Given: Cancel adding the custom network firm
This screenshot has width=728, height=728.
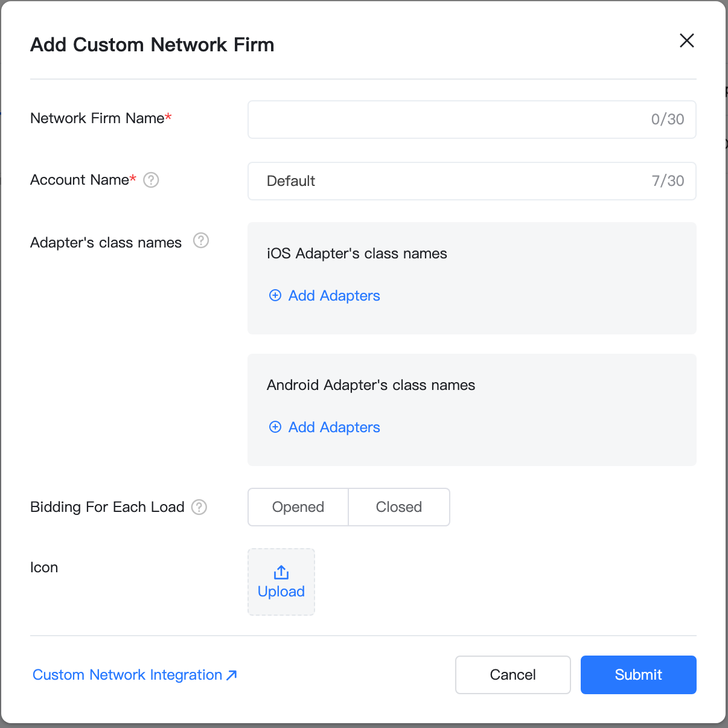Looking at the screenshot, I should point(512,675).
